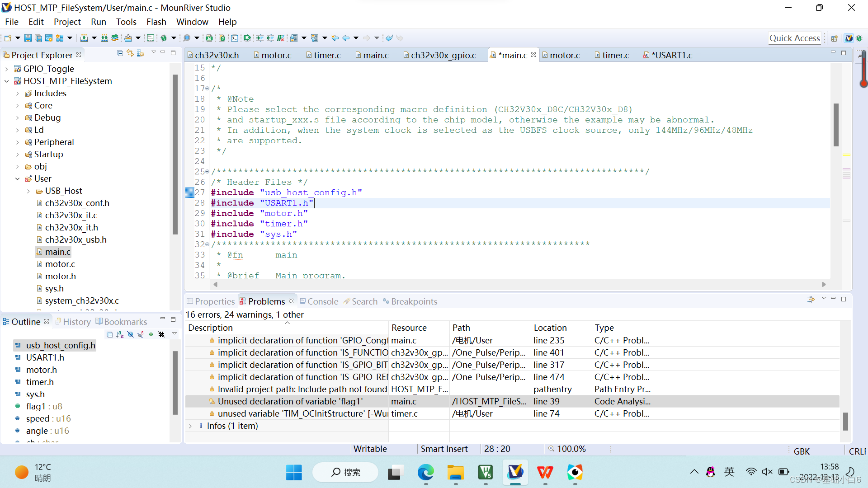Open the terminal icon in toolbar

click(235, 38)
